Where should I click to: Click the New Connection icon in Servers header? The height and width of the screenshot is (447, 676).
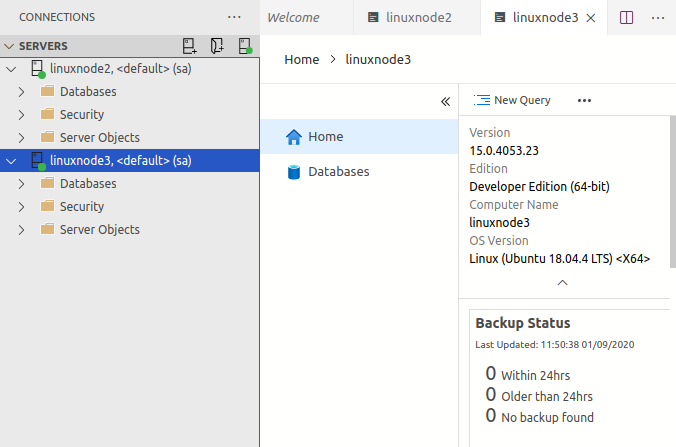[x=190, y=46]
